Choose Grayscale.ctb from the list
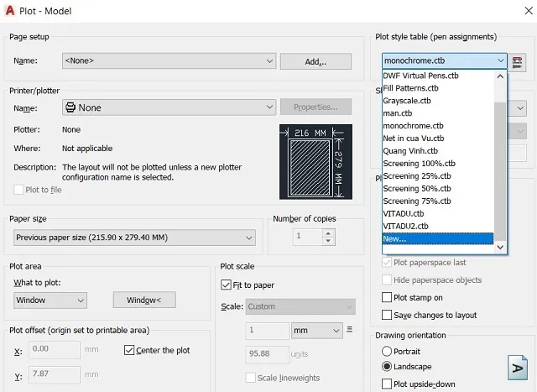The height and width of the screenshot is (392, 537). (x=408, y=101)
